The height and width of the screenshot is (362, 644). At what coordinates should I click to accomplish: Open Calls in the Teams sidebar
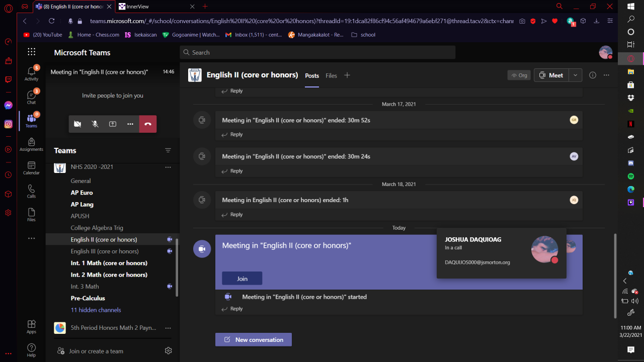[31, 191]
